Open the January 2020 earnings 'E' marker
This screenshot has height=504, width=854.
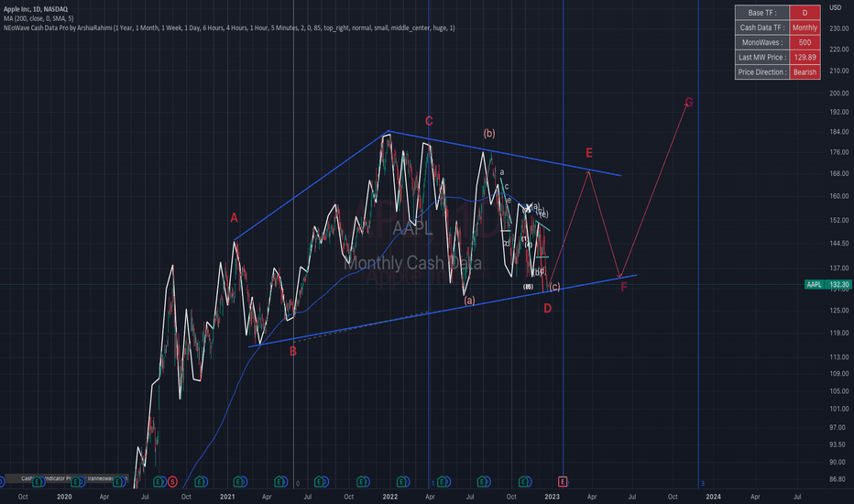76,482
